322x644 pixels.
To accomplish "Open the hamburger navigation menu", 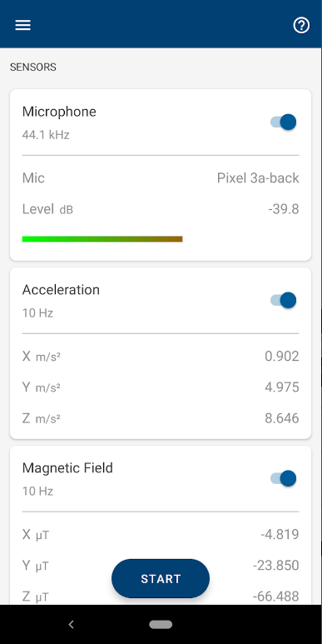I will pyautogui.click(x=23, y=25).
